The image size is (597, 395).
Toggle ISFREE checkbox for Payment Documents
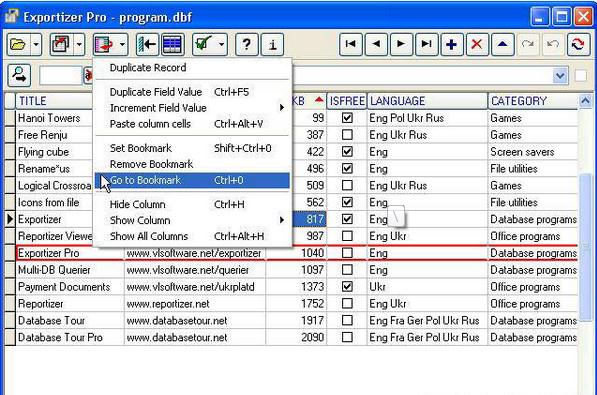point(347,286)
